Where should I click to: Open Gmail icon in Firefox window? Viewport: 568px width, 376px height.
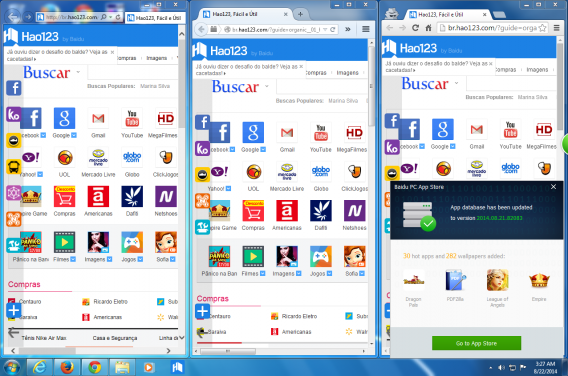point(287,133)
